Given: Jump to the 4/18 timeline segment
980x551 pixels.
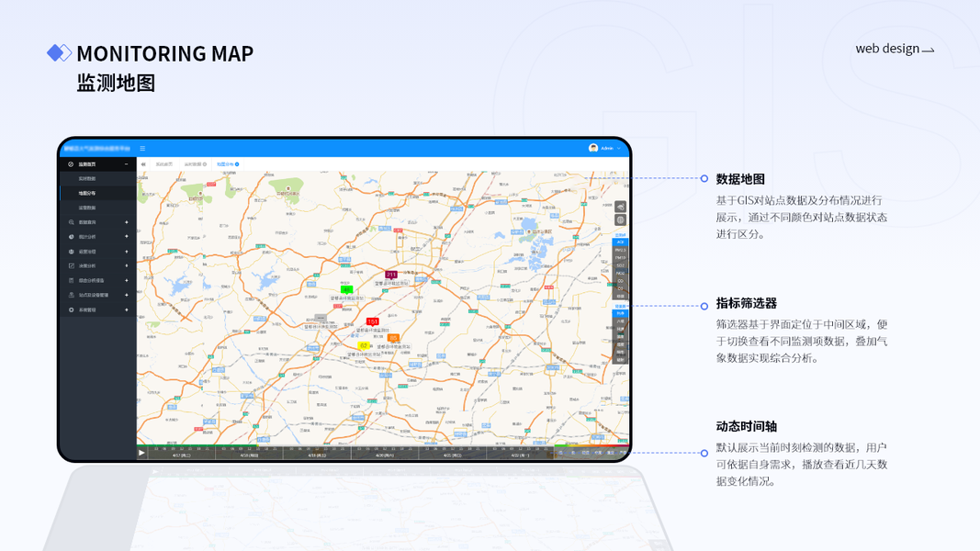Looking at the screenshot, I should click(249, 454).
